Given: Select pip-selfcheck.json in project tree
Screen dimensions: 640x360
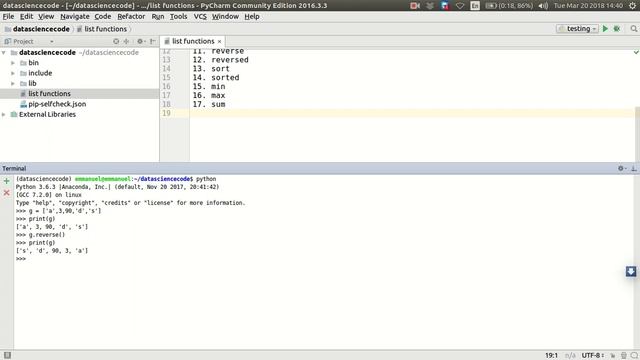Looking at the screenshot, I should (57, 104).
